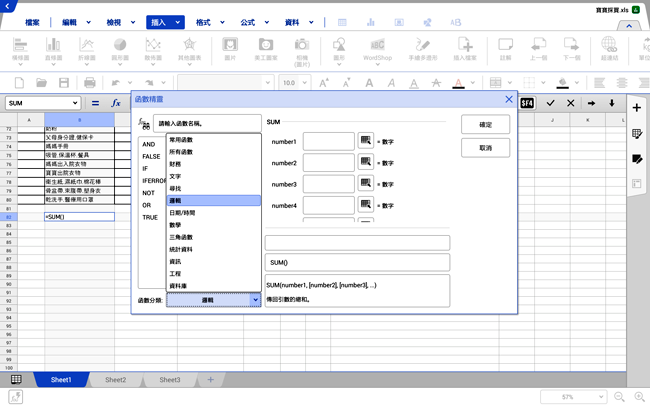Viewport: 650px width, 406px height.
Task: Open the SUM name box dropdown
Action: (x=74, y=103)
